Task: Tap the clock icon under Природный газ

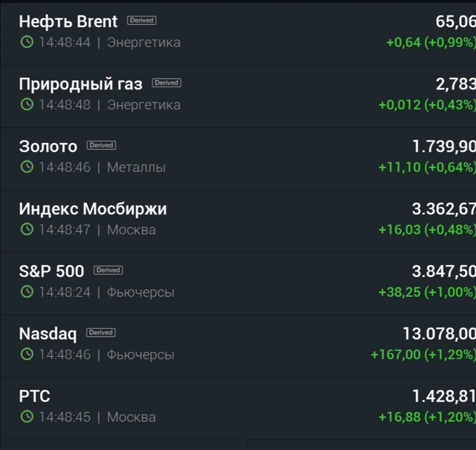Action: [x=27, y=104]
